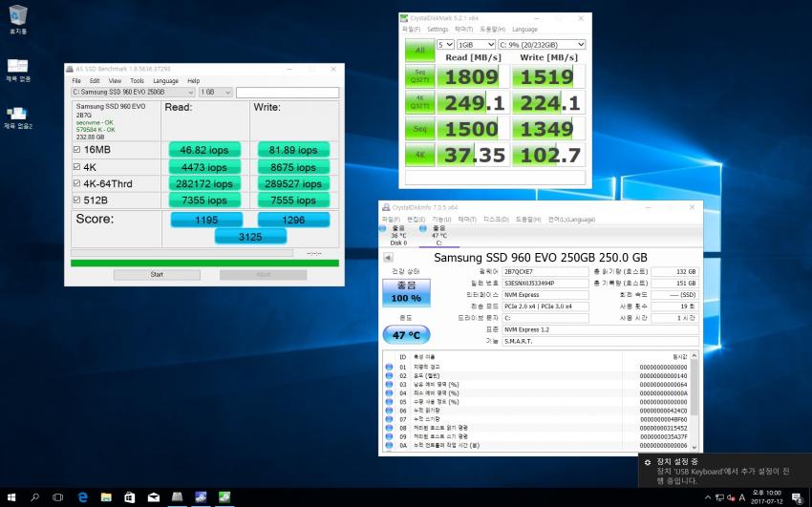Open test count dropdown showing 5

click(445, 45)
